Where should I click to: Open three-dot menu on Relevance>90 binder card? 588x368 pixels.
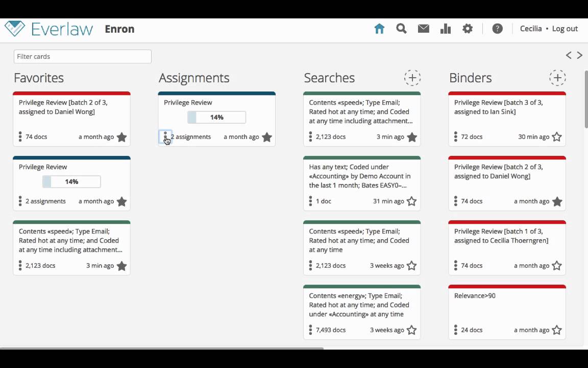(x=456, y=330)
